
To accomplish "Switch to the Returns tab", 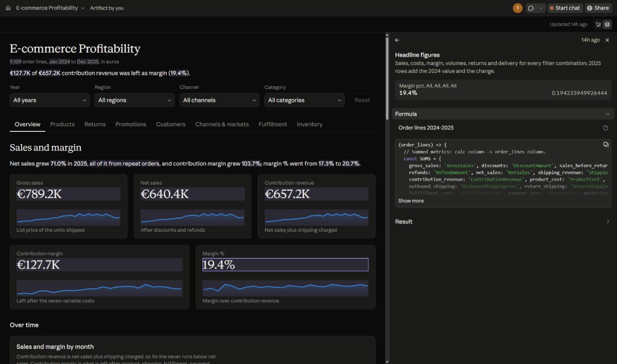I will click(95, 124).
